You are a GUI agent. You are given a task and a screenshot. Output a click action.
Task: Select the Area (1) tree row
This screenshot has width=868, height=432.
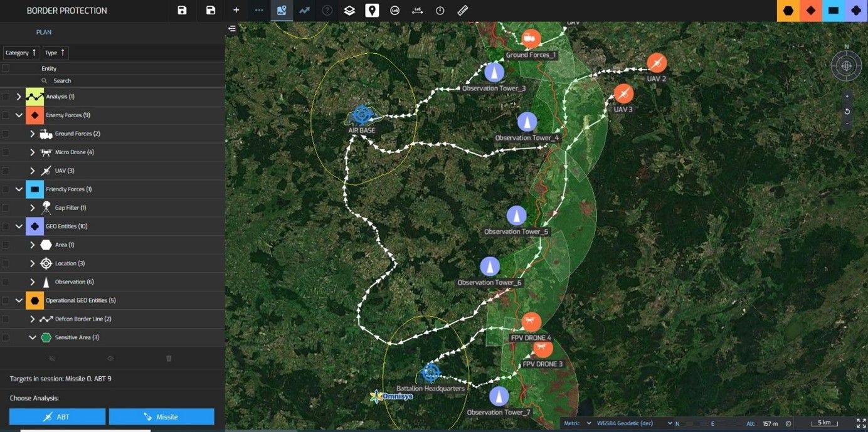112,245
